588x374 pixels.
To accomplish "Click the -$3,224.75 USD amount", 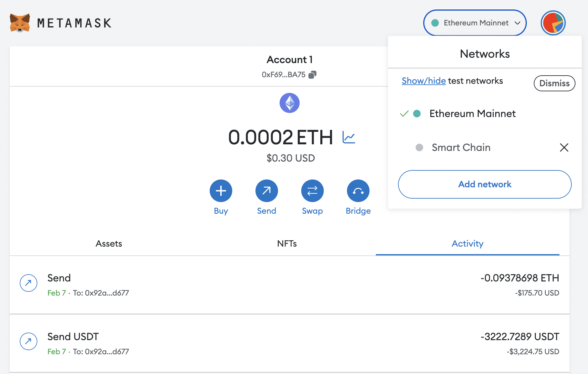I will 533,351.
